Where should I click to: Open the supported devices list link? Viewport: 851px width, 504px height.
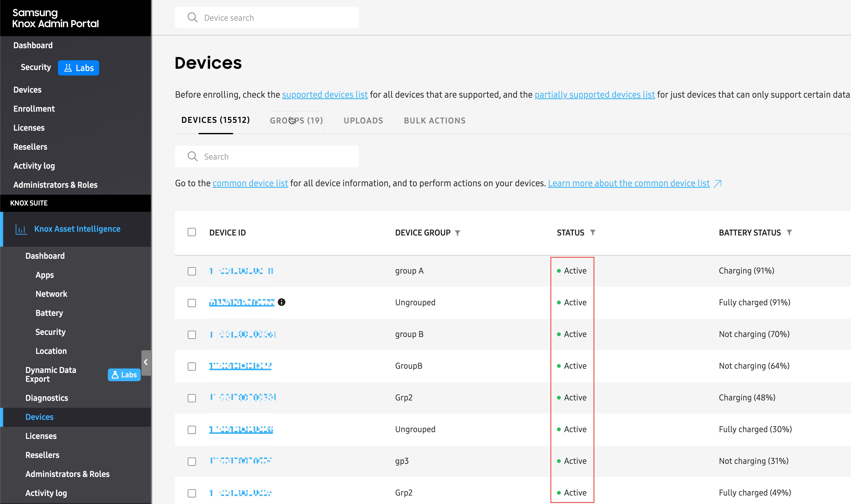[x=325, y=94]
